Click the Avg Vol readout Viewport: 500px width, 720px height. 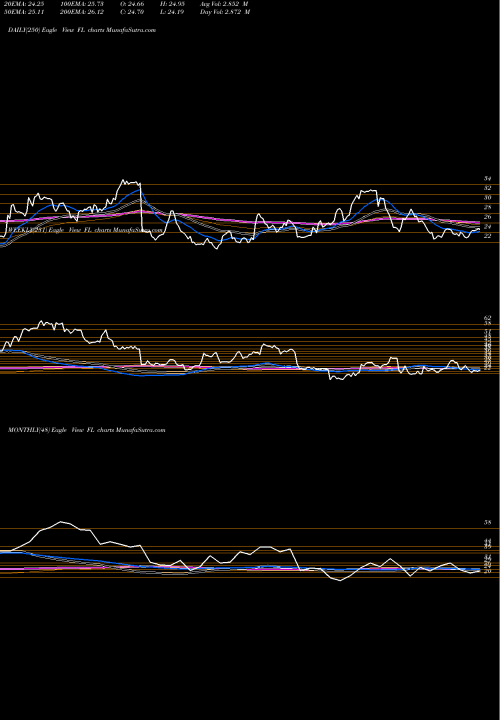tap(225, 4)
